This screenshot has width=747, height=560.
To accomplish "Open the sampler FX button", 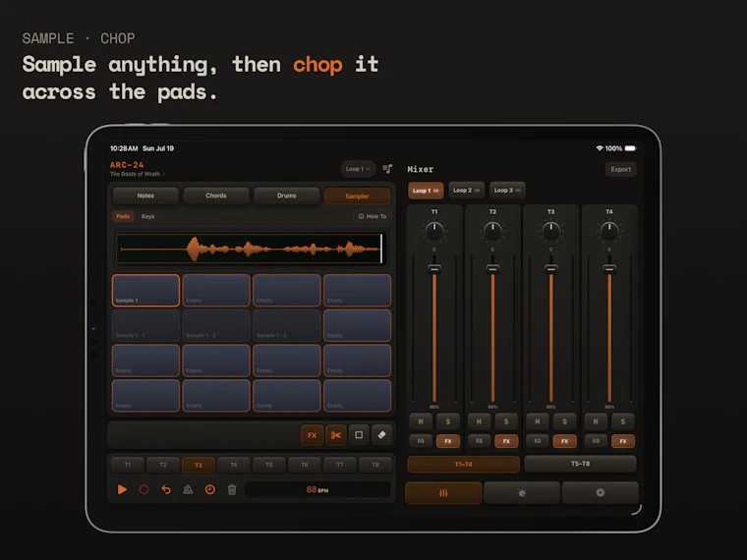I will pos(312,435).
